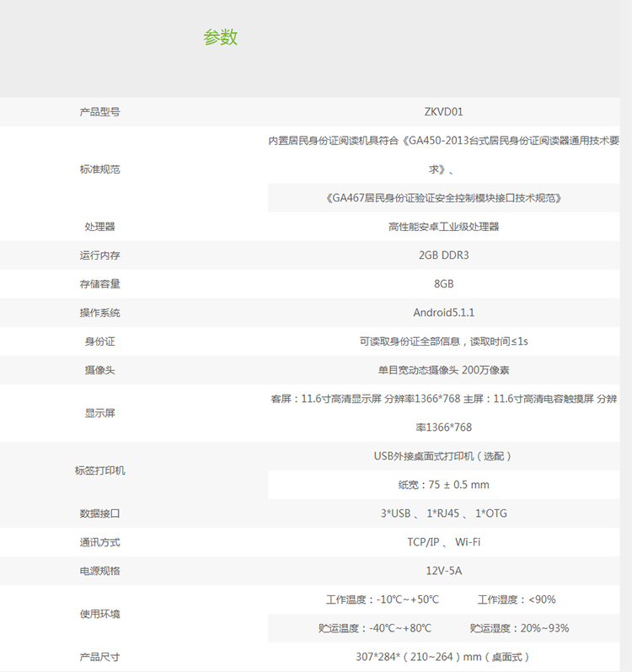Select the ZKVD01 product model value
The height and width of the screenshot is (672, 632).
point(443,111)
